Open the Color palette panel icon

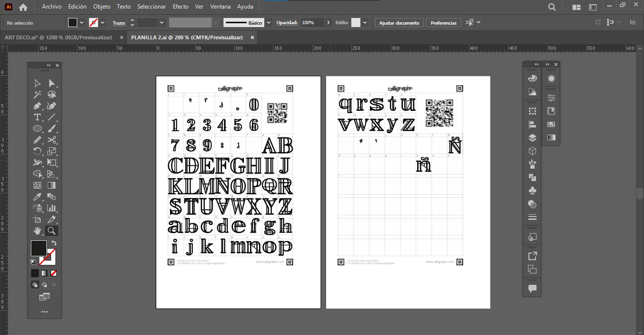point(532,79)
